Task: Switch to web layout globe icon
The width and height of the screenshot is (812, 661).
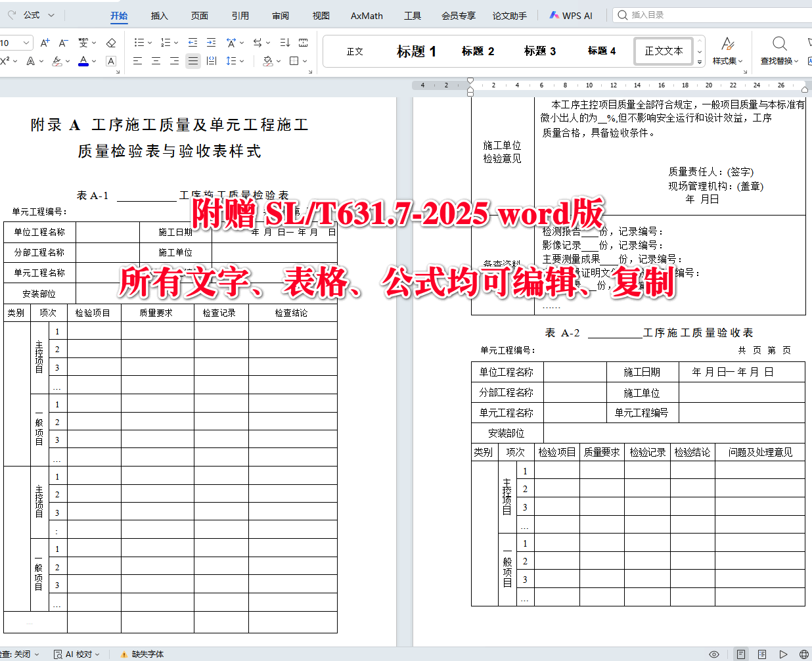Action: click(x=804, y=654)
